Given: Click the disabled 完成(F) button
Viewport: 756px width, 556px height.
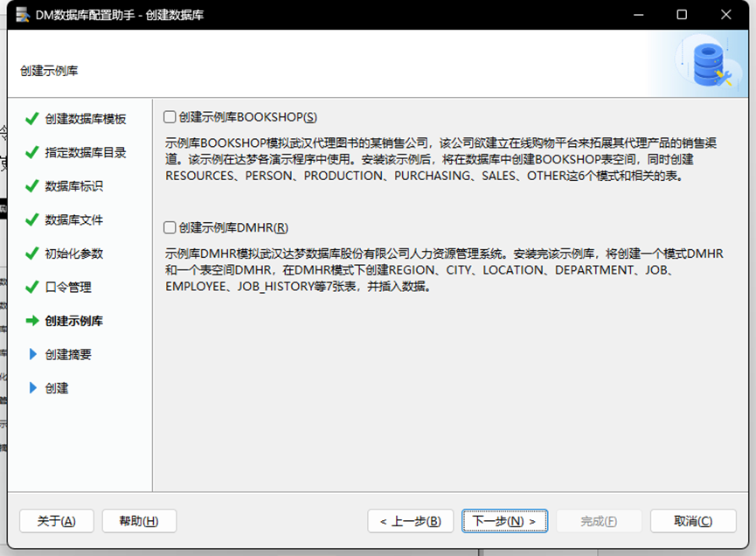Looking at the screenshot, I should pos(599,521).
